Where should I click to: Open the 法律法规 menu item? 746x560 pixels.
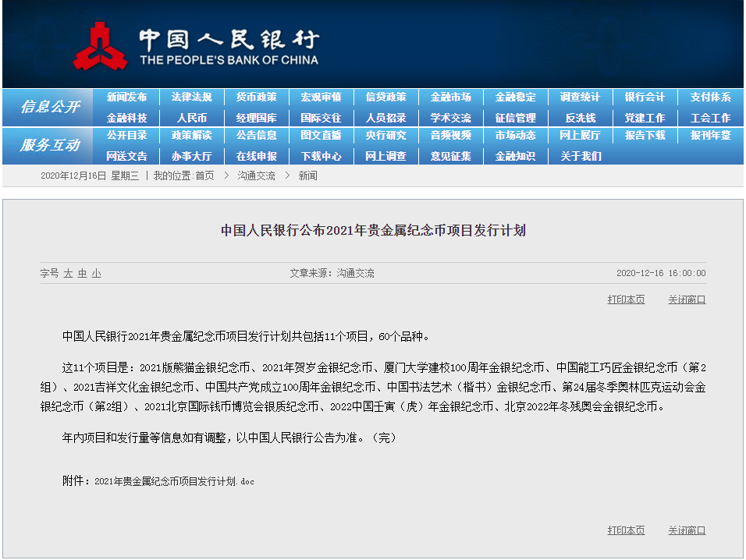click(x=191, y=97)
